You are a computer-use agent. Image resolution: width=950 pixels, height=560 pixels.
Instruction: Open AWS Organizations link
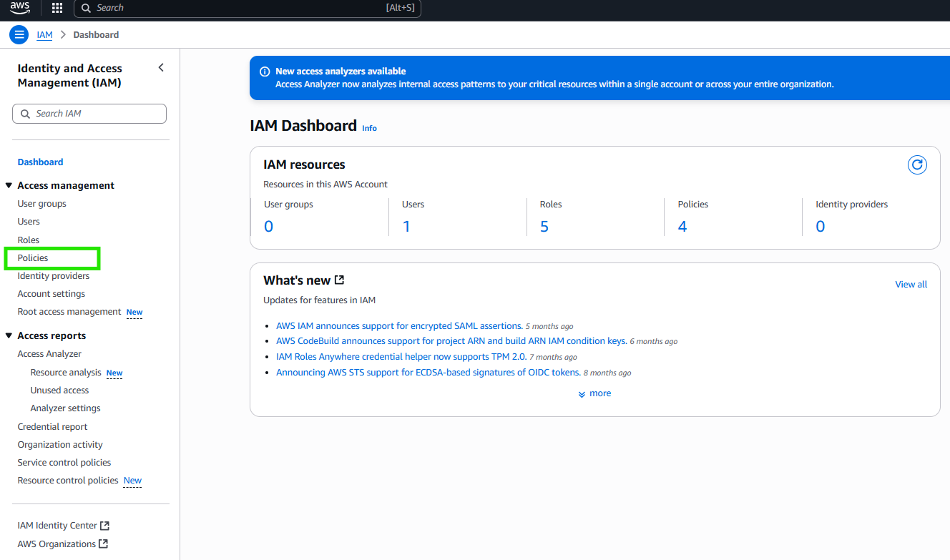57,544
